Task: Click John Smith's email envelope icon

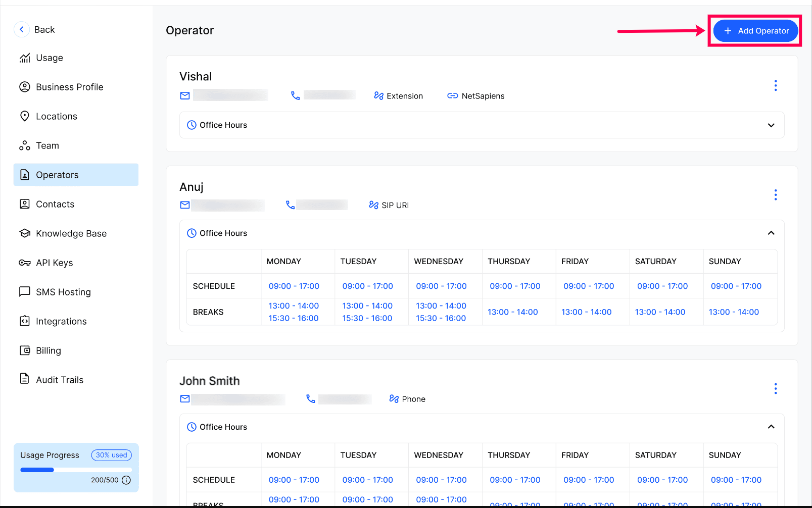Action: pos(185,399)
